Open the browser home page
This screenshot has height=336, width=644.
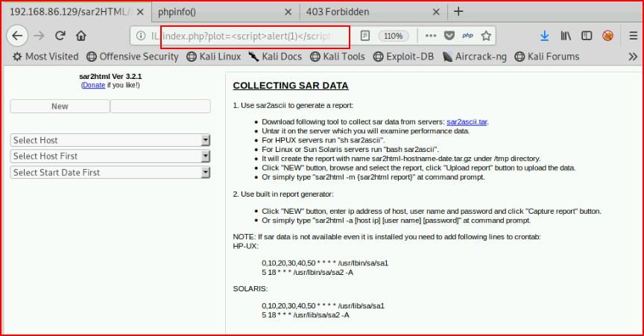81,36
